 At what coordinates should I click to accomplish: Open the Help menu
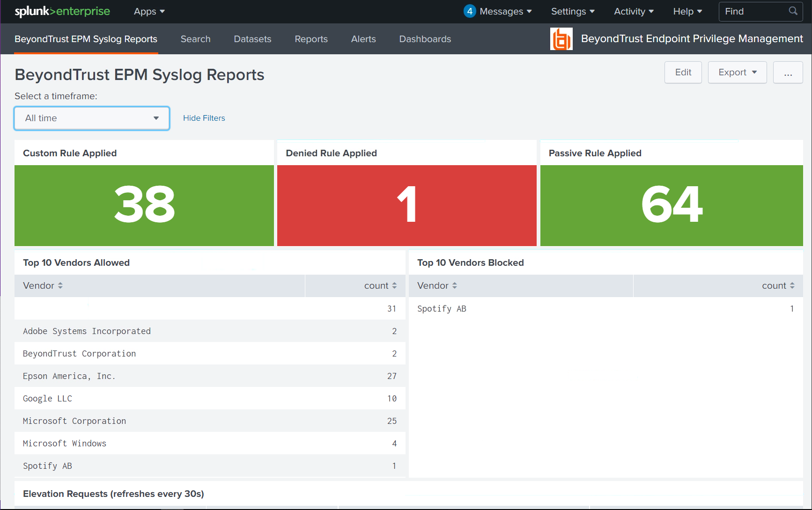click(x=687, y=11)
